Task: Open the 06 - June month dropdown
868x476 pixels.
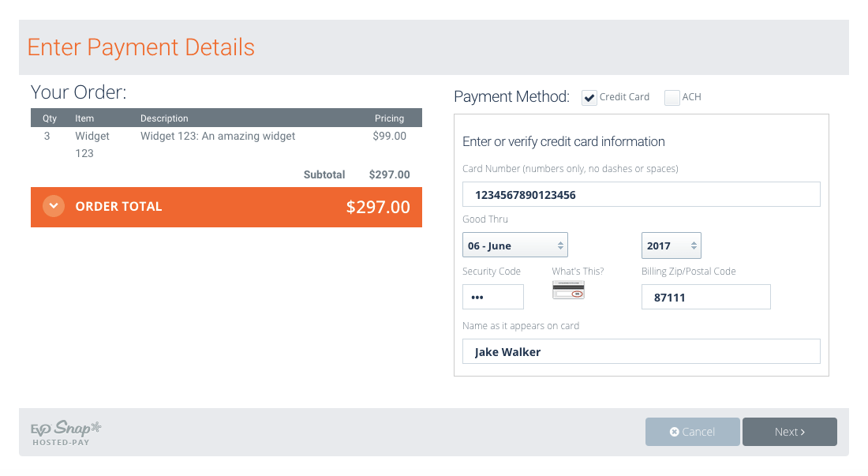Action: 514,245
